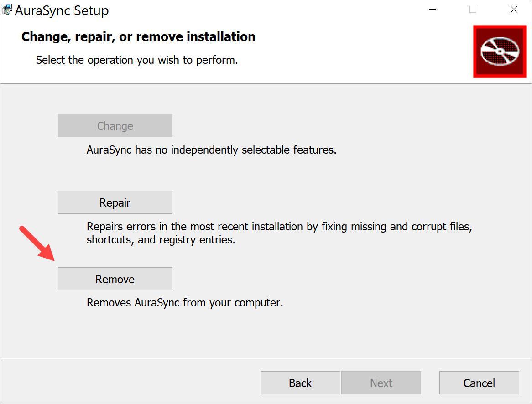This screenshot has height=404, width=532.
Task: Go Back to previous setup step
Action: 300,383
